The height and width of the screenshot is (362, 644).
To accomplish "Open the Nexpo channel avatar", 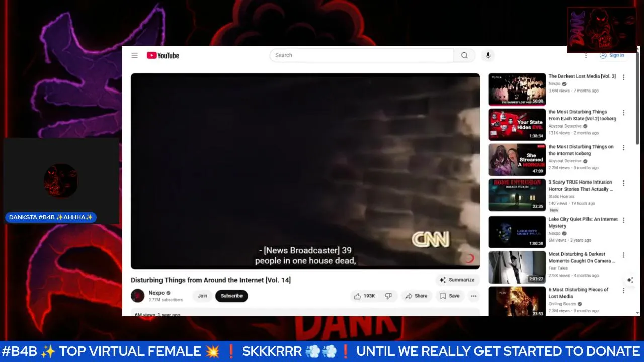I will pyautogui.click(x=137, y=296).
